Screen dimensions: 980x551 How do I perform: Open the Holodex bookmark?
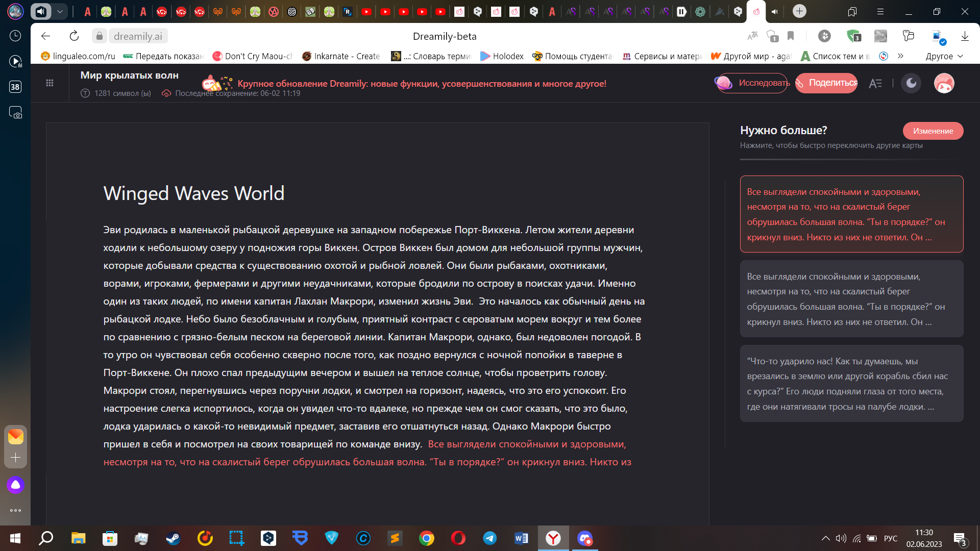click(x=502, y=56)
